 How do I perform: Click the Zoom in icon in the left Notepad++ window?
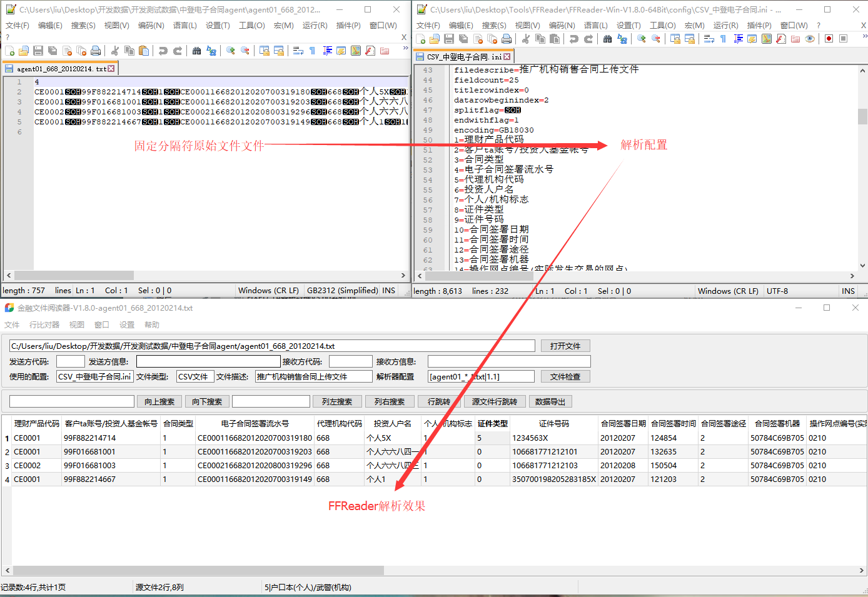pyautogui.click(x=231, y=51)
